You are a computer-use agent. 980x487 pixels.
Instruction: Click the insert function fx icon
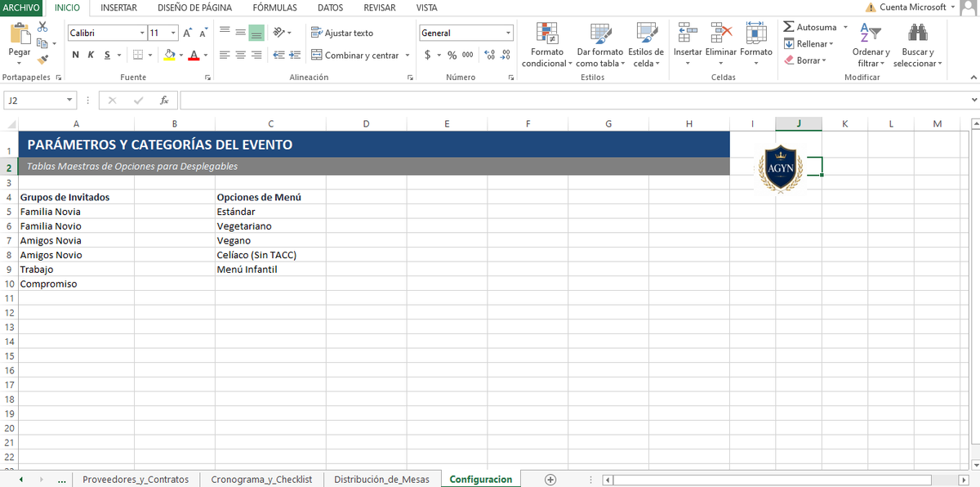164,100
